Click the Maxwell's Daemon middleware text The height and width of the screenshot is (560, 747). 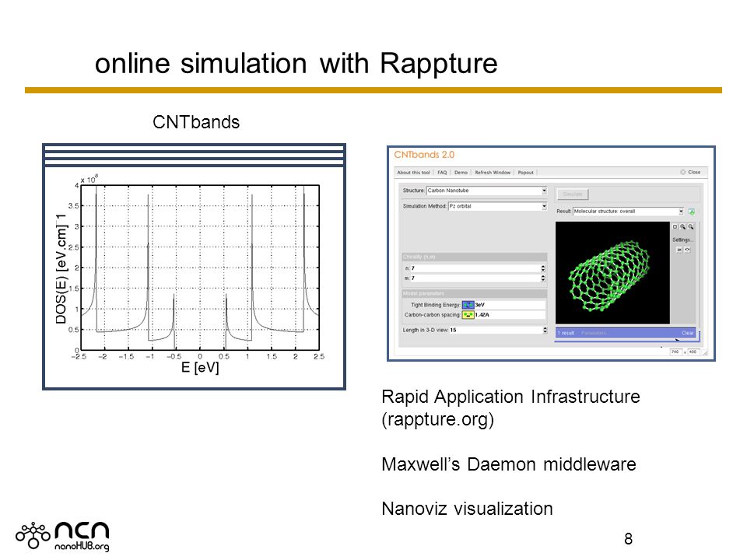(509, 464)
